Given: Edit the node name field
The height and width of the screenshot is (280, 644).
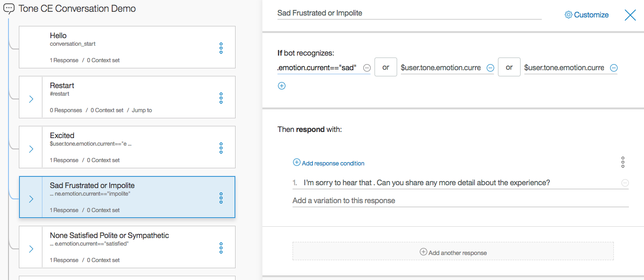Looking at the screenshot, I should (x=409, y=13).
